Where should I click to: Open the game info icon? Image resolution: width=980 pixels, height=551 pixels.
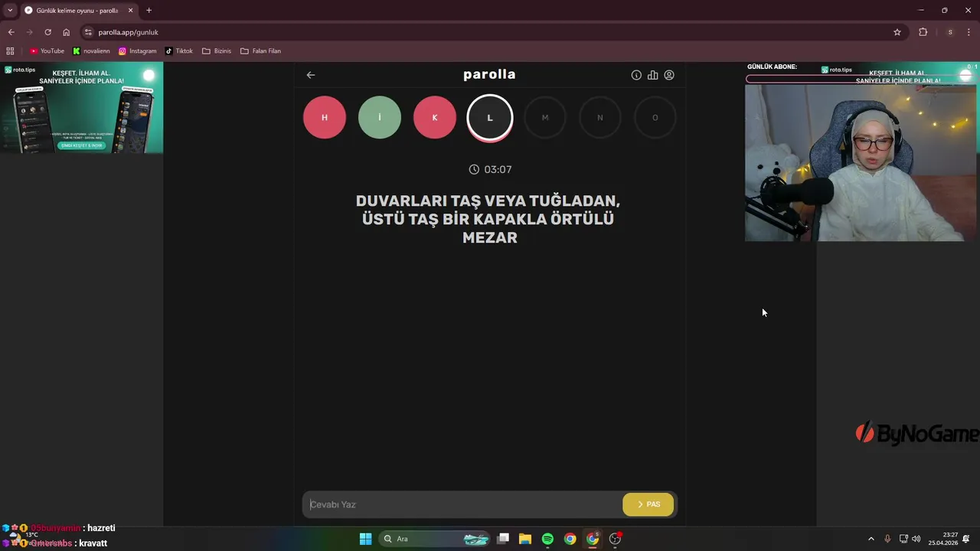pyautogui.click(x=636, y=75)
